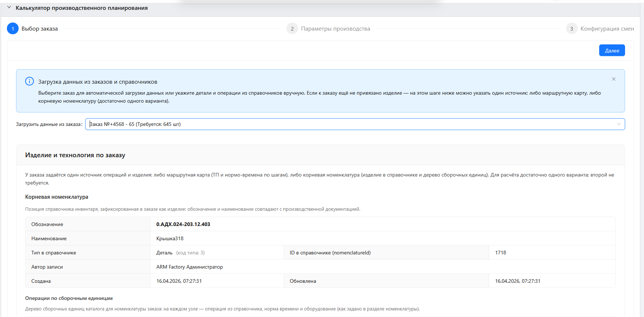
Task: Click the step 3 number circle
Action: (x=572, y=28)
